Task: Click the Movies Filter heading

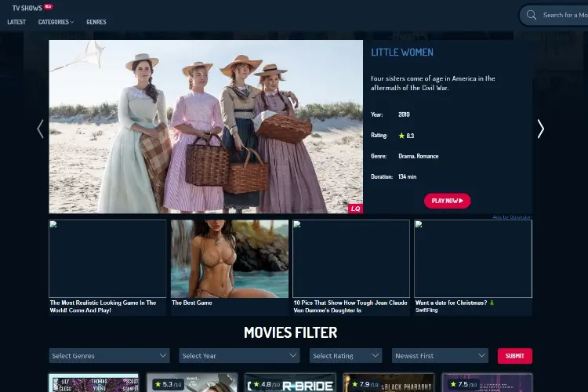Action: coord(291,332)
